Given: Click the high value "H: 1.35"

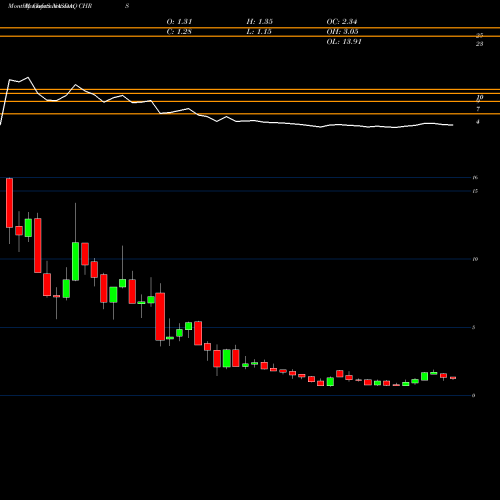Looking at the screenshot, I should pos(259,22).
